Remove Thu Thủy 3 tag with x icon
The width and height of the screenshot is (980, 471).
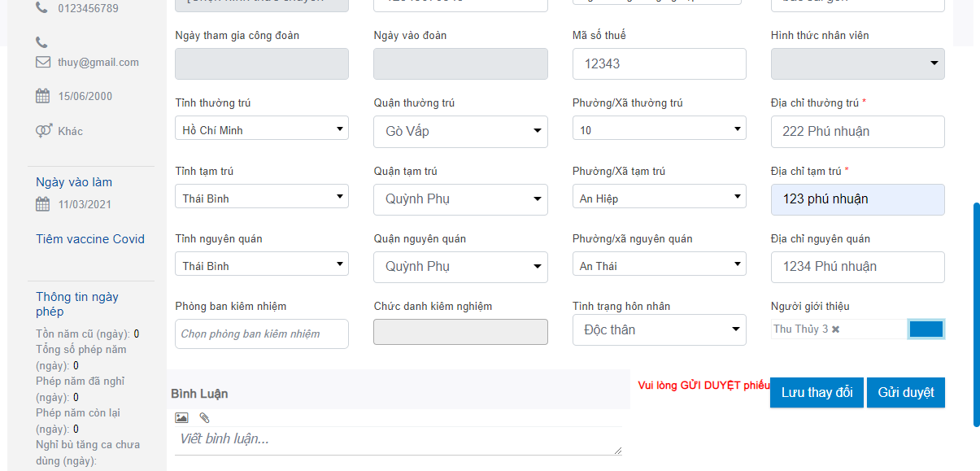click(835, 329)
